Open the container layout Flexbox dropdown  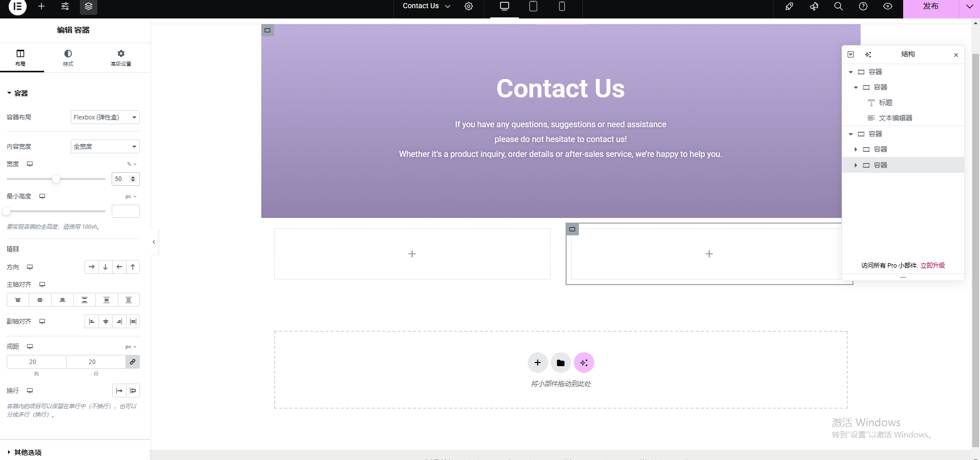click(x=105, y=117)
